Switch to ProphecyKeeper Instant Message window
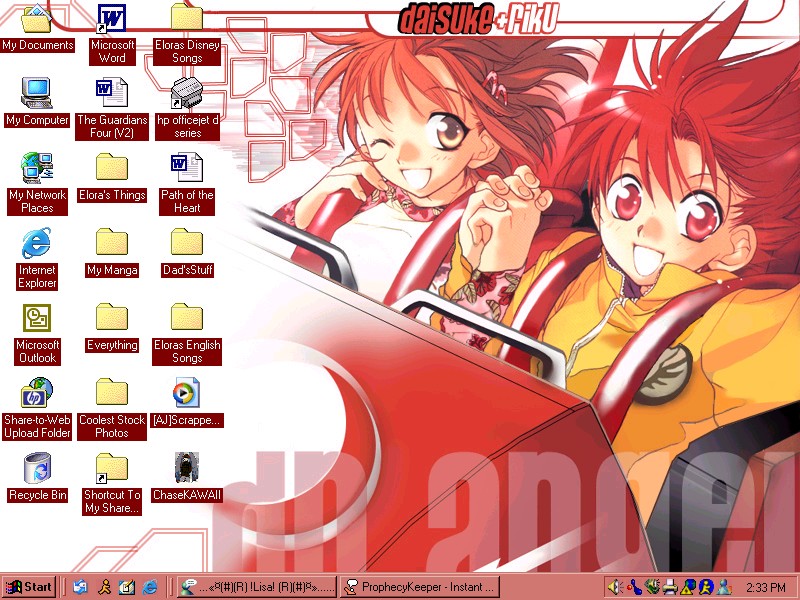800x600 pixels. [x=420, y=587]
